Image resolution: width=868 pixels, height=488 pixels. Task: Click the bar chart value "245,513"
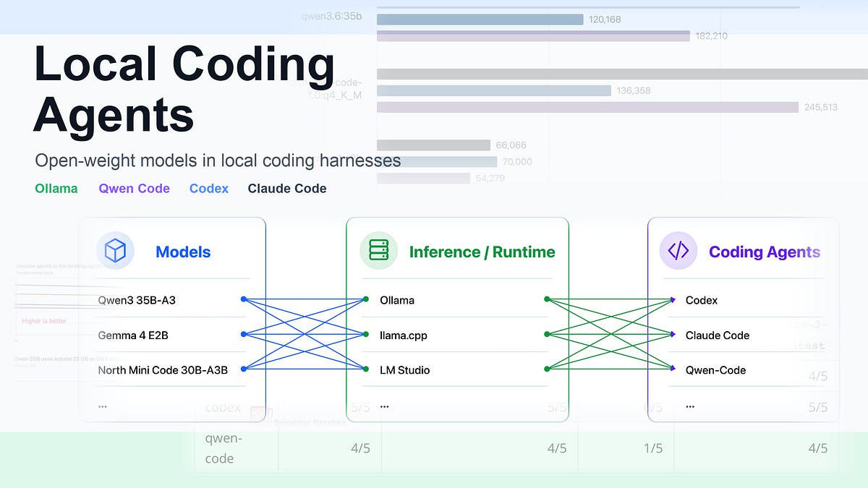tap(821, 107)
